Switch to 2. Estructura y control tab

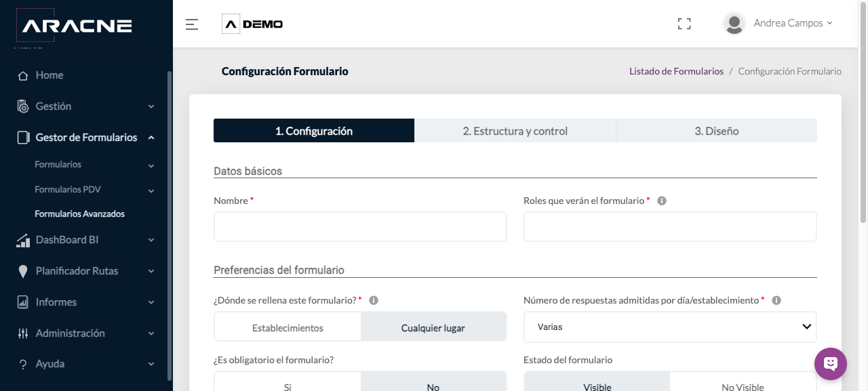point(515,131)
